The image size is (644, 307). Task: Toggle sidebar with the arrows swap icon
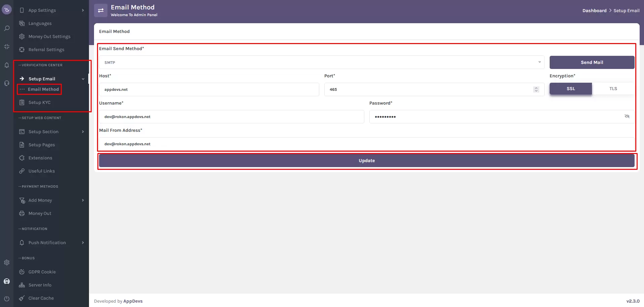tap(101, 10)
